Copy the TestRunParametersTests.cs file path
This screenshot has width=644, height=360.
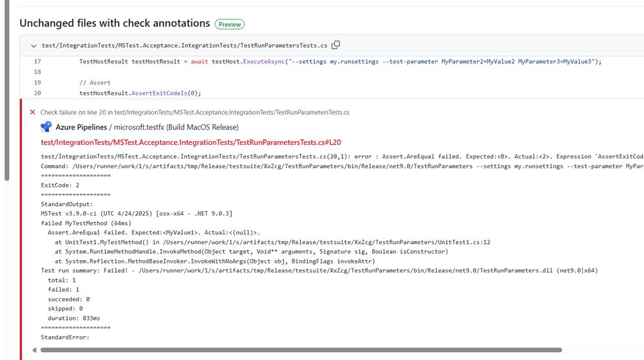(336, 44)
